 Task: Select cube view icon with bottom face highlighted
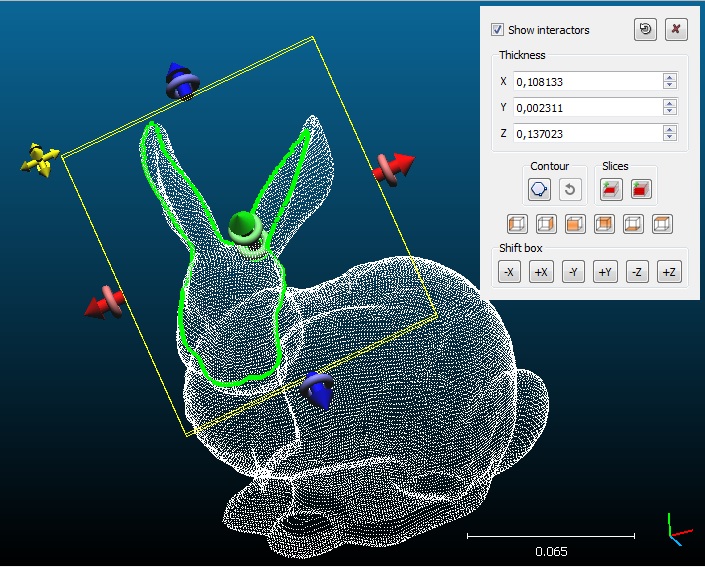[x=633, y=224]
